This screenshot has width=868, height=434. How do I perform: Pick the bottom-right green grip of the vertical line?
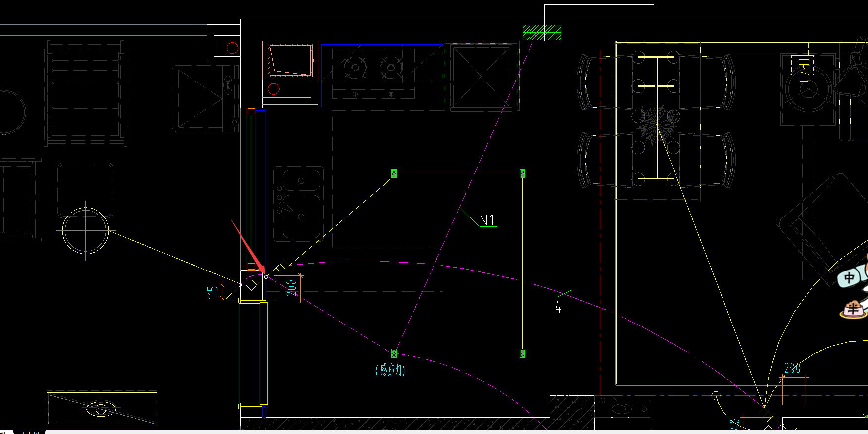[x=522, y=353]
